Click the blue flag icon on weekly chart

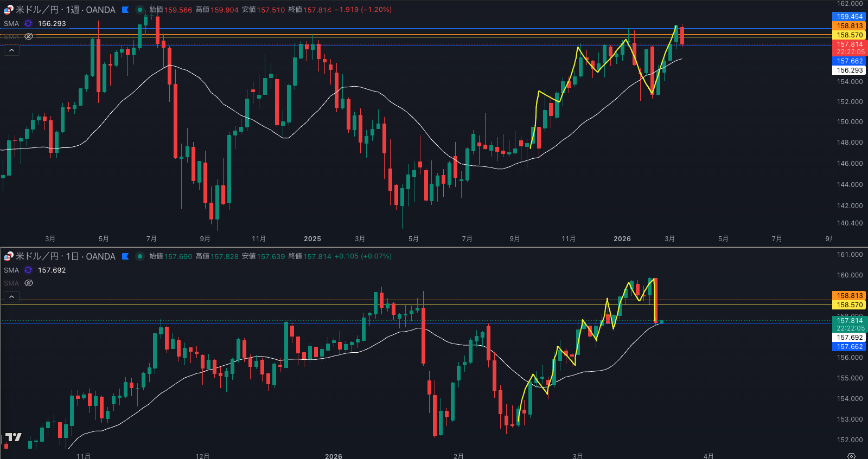pos(125,10)
